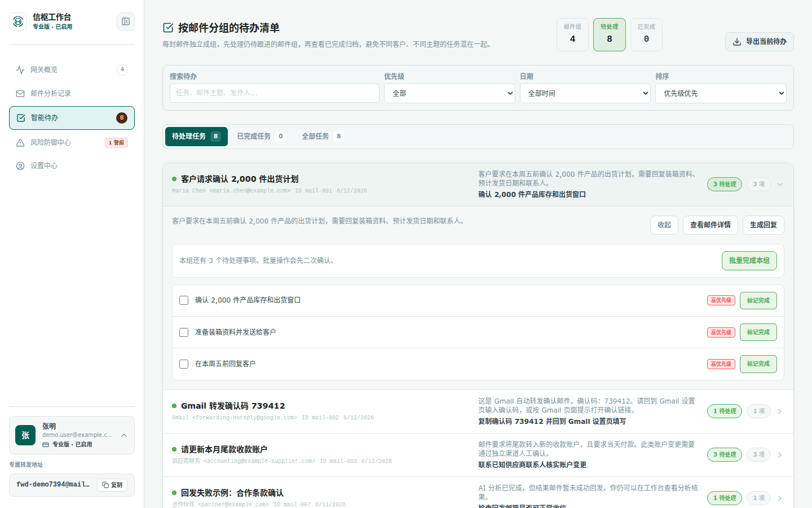Click the 设置中心 user circle icon
Image resolution: width=812 pixels, height=508 pixels.
point(20,166)
